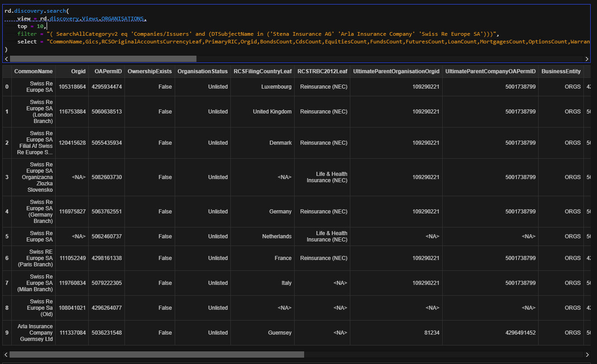Select the Orgid value 111337084
The image size is (597, 364).
tap(72, 333)
